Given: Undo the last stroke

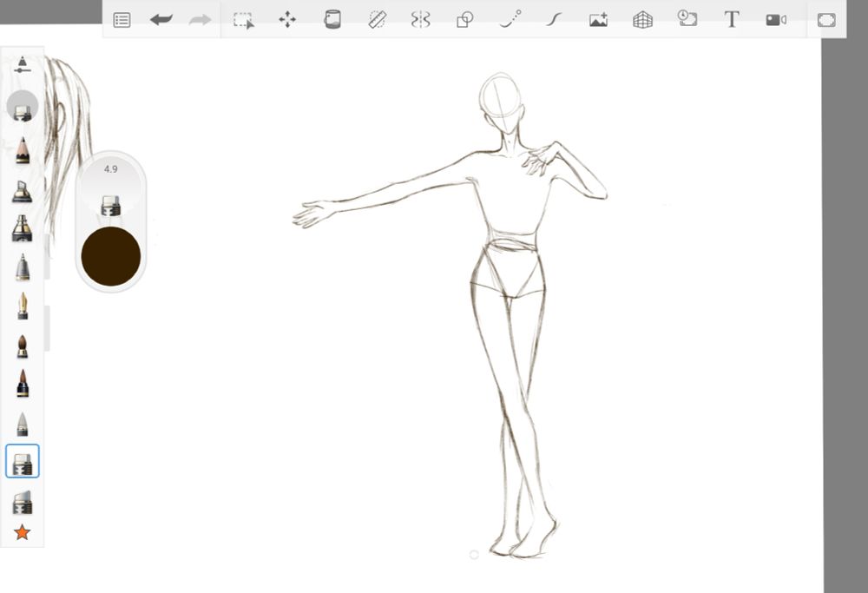Looking at the screenshot, I should [x=161, y=19].
